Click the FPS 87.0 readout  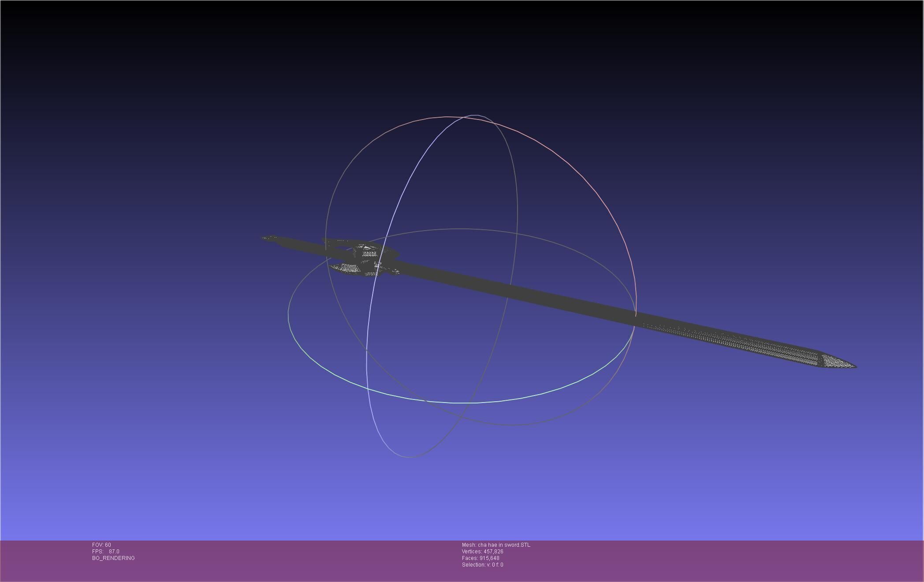106,552
